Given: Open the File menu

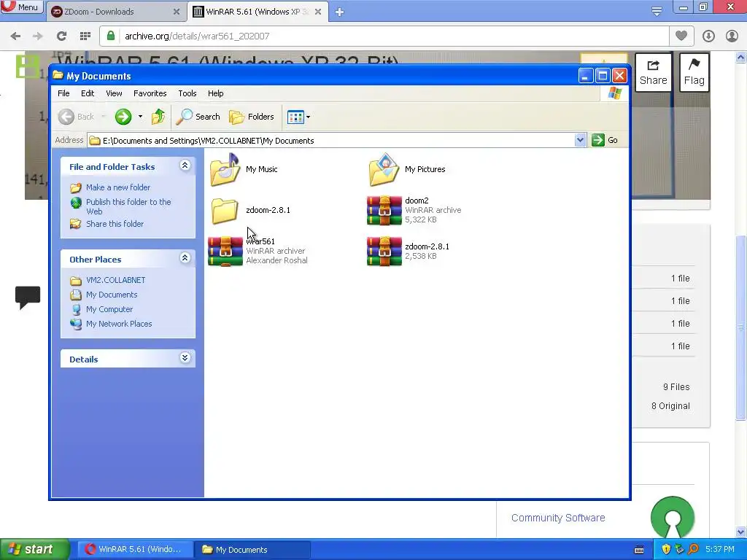Looking at the screenshot, I should pyautogui.click(x=63, y=93).
